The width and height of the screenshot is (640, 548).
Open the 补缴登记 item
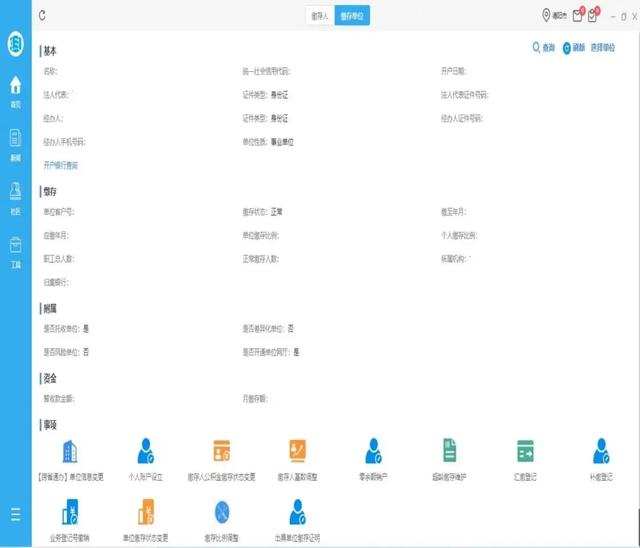pyautogui.click(x=601, y=460)
